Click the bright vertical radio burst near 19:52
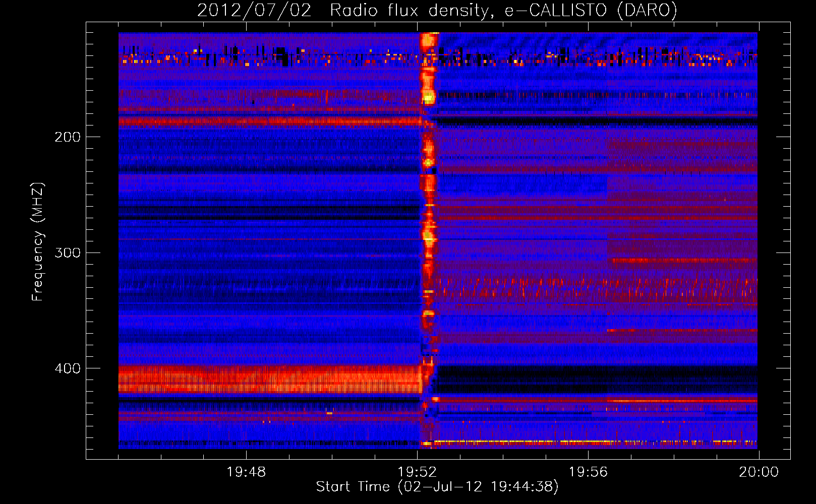 (x=428, y=240)
